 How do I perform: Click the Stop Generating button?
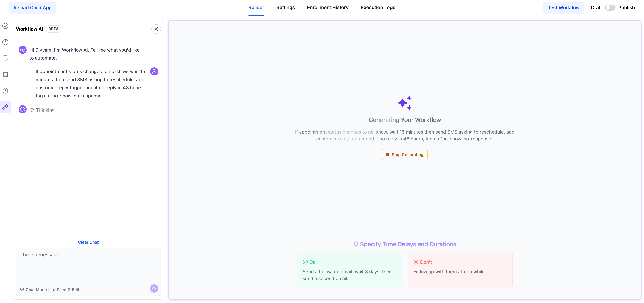404,155
